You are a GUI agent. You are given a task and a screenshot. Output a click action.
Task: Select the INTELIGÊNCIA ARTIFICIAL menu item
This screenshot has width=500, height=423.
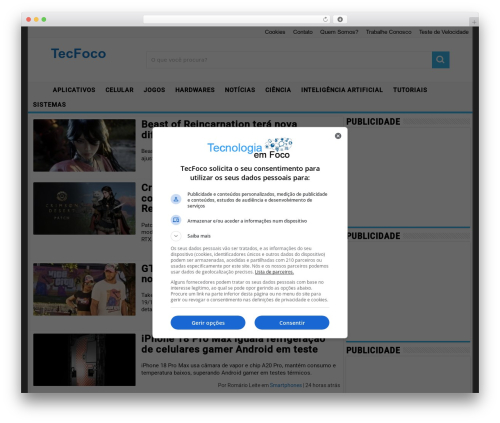coord(342,90)
